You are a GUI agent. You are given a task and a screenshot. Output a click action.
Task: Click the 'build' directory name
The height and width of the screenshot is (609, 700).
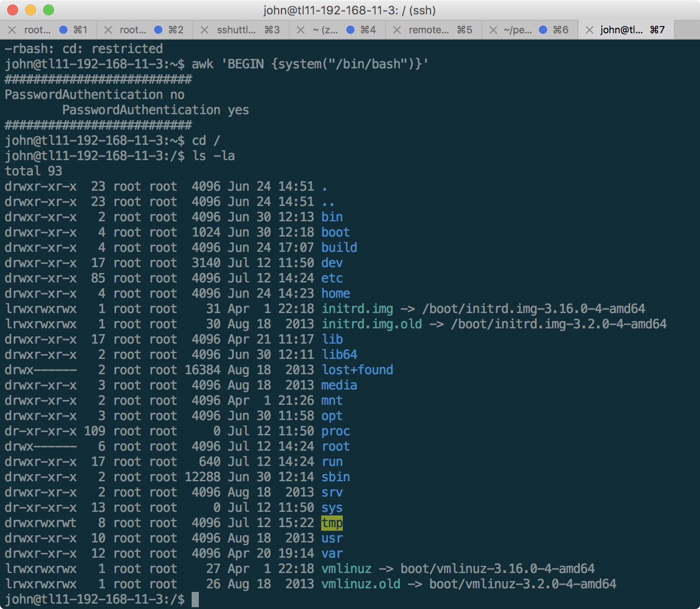(339, 247)
